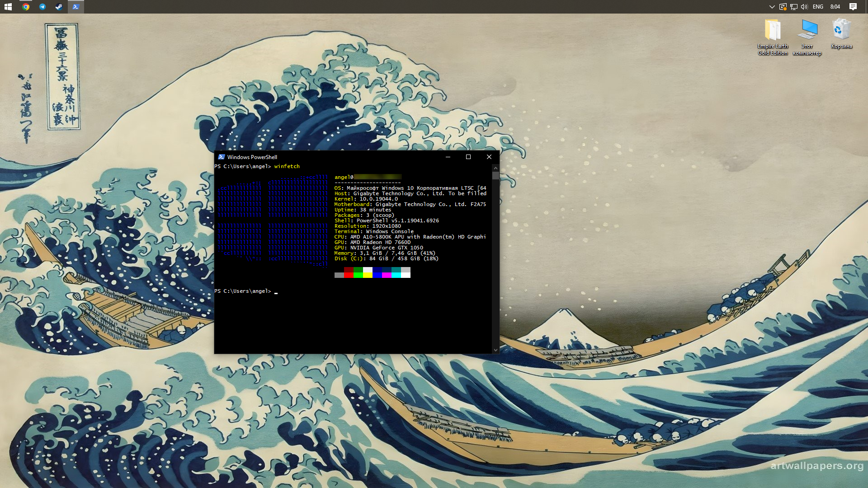Image resolution: width=868 pixels, height=488 pixels.
Task: Click the PowerShell scrollbar up arrow
Action: coord(495,168)
